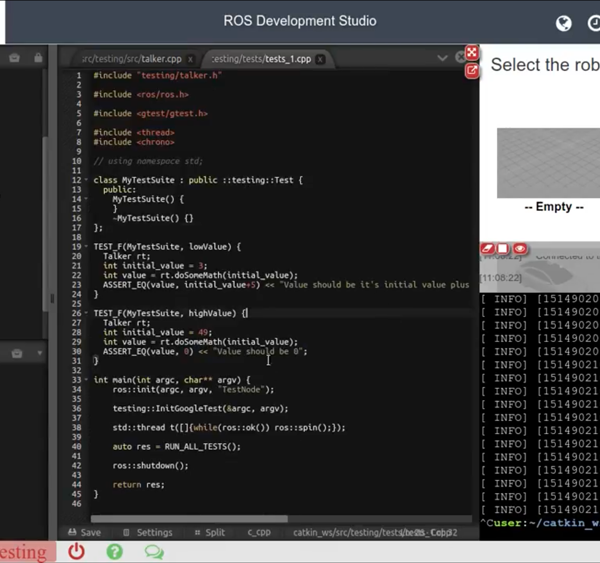Open editor in new window icon
This screenshot has height=563, width=600.
click(472, 70)
